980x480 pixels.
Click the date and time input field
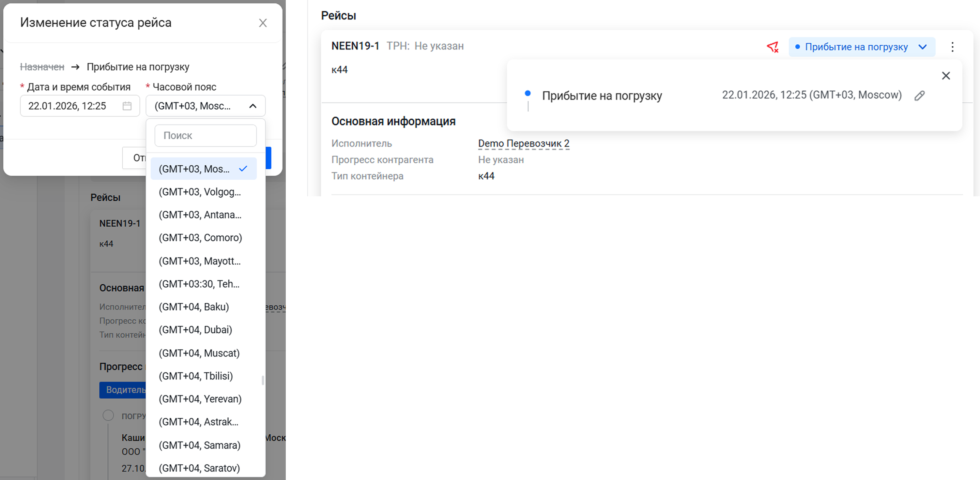72,106
